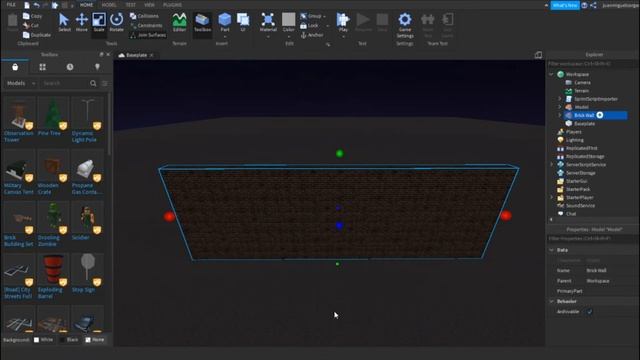Open the Color dropdown arrow
This screenshot has width=640, height=360.
pos(289,37)
